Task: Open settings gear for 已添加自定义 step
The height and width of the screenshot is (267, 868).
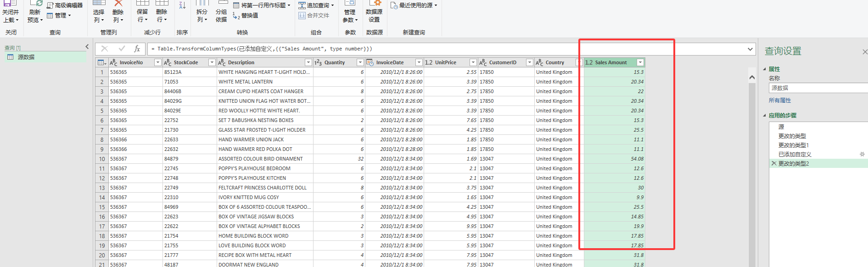Action: pos(862,155)
